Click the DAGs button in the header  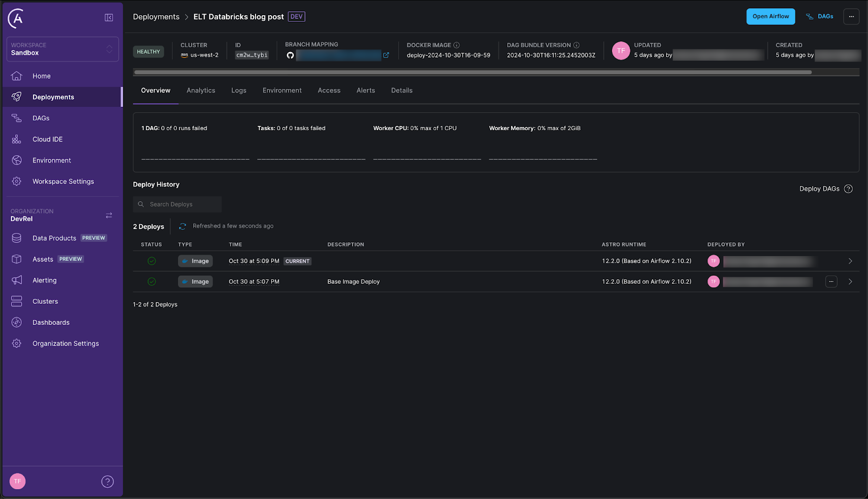(819, 17)
